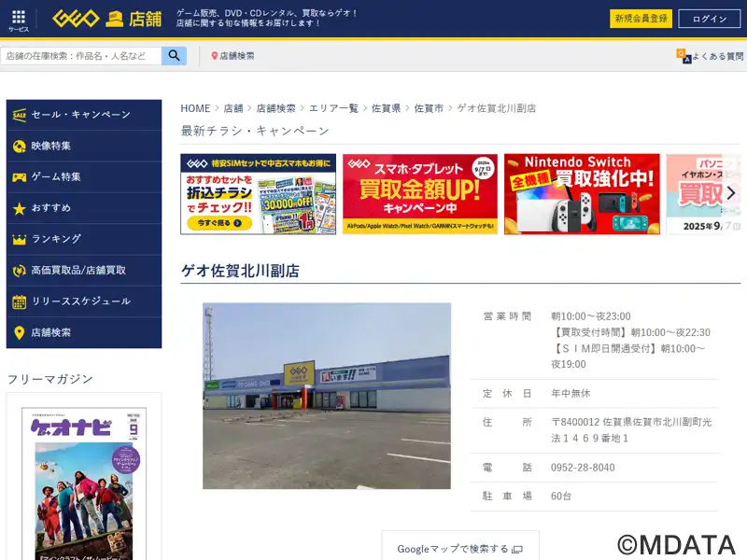Image resolution: width=747 pixels, height=560 pixels.
Task: Click the calendar icon for リリーススケジュール
Action: click(x=19, y=301)
